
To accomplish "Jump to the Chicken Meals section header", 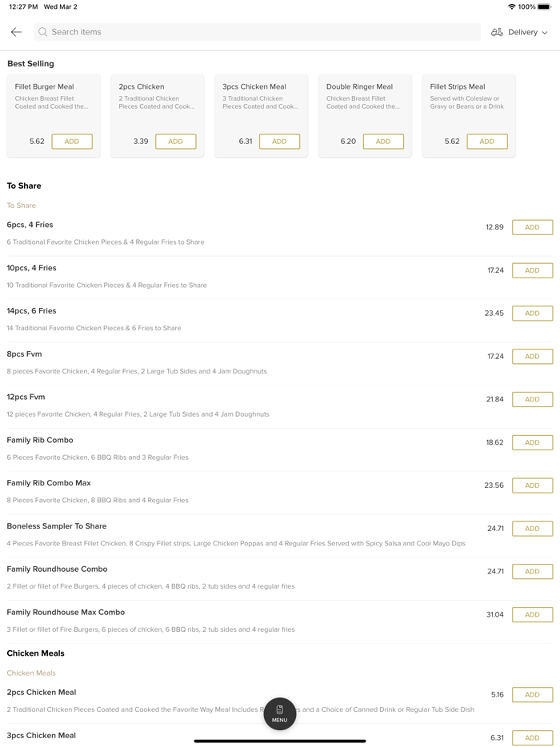I will click(x=36, y=653).
